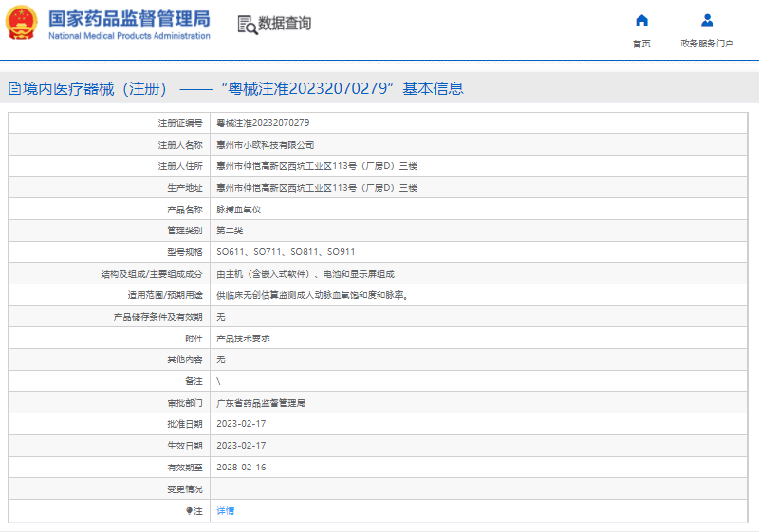
Task: Click the 备注 row label
Action: (x=194, y=381)
